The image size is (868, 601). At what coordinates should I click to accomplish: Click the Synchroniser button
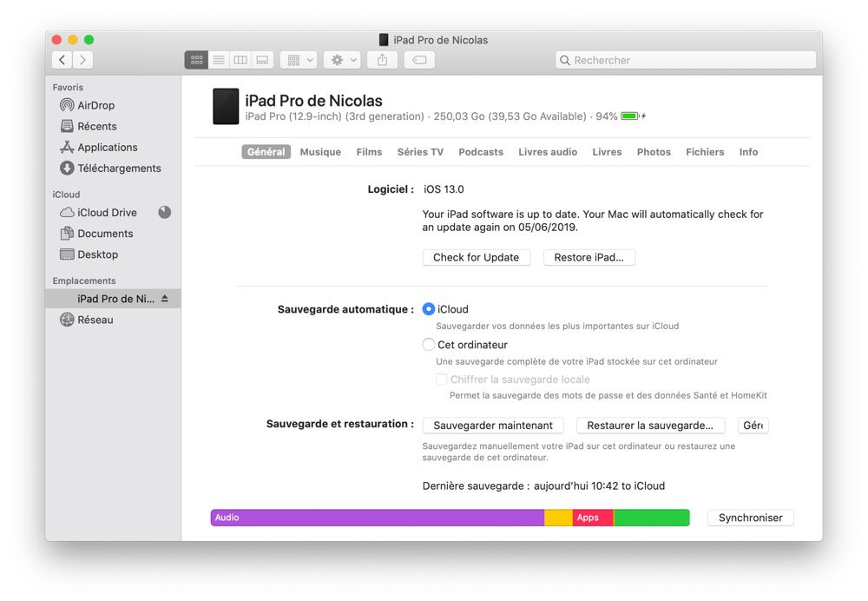pyautogui.click(x=751, y=518)
